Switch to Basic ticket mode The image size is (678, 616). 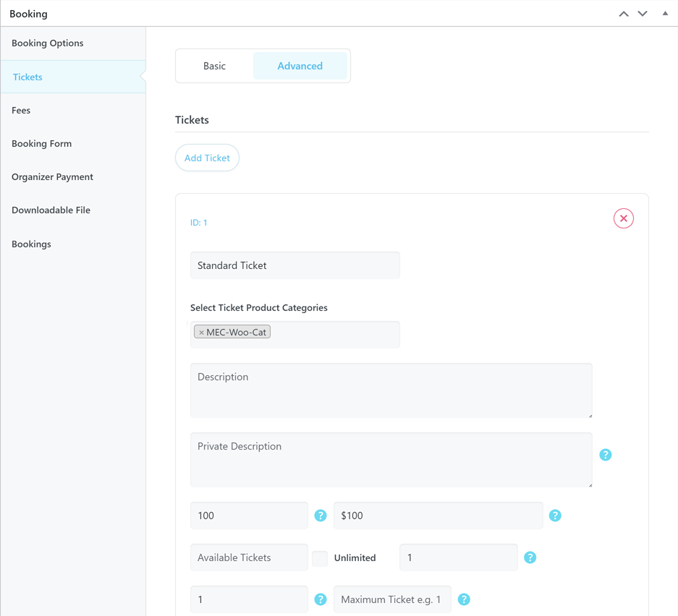[214, 66]
